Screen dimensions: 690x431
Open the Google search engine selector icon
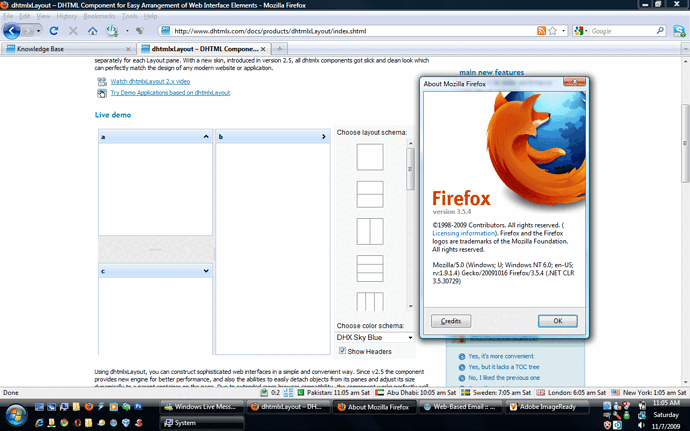pyautogui.click(x=579, y=31)
